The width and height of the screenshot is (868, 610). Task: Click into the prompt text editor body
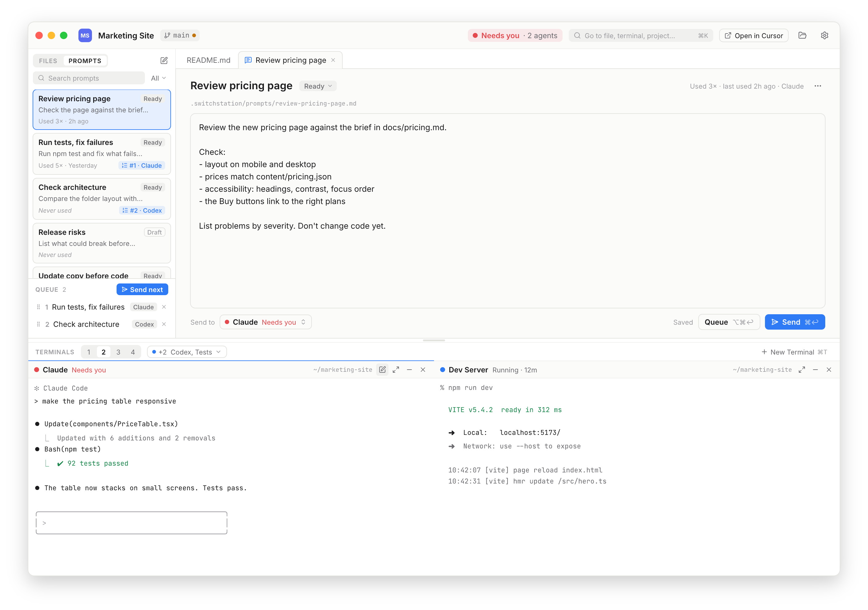pos(507,211)
